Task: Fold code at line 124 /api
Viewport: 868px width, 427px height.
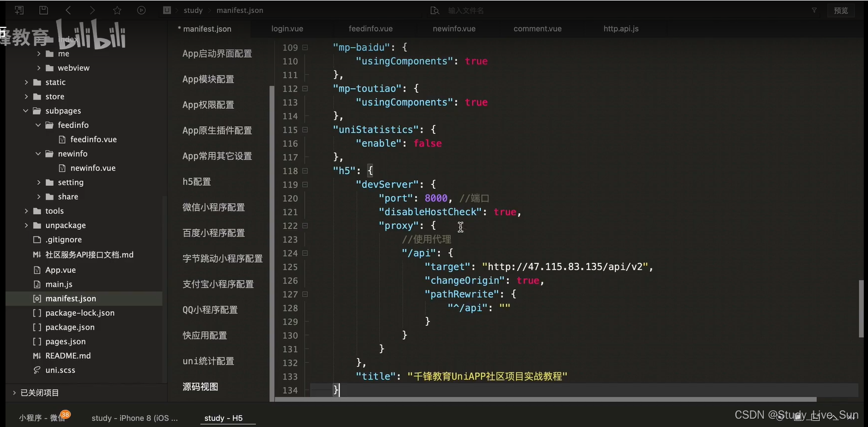Action: (305, 253)
